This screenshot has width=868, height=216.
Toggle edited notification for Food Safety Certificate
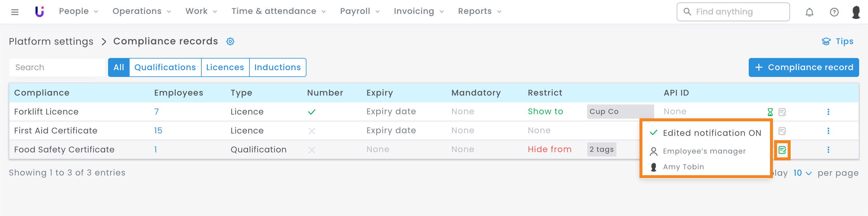[x=782, y=150]
